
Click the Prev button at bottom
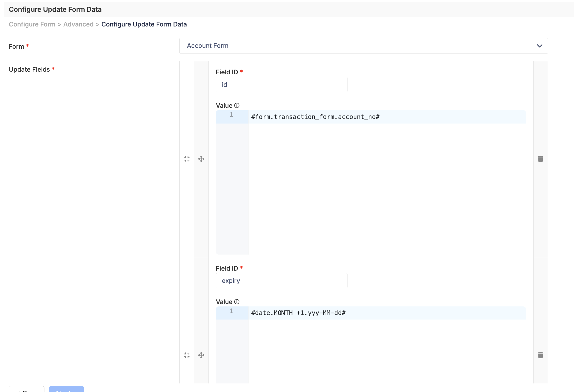click(x=27, y=389)
